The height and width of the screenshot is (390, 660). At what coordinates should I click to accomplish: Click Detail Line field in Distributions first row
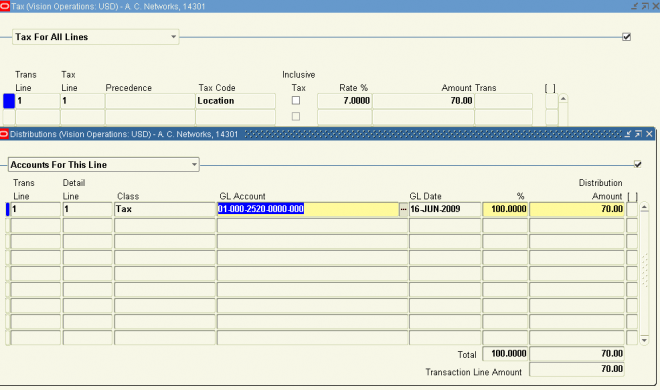click(x=88, y=209)
